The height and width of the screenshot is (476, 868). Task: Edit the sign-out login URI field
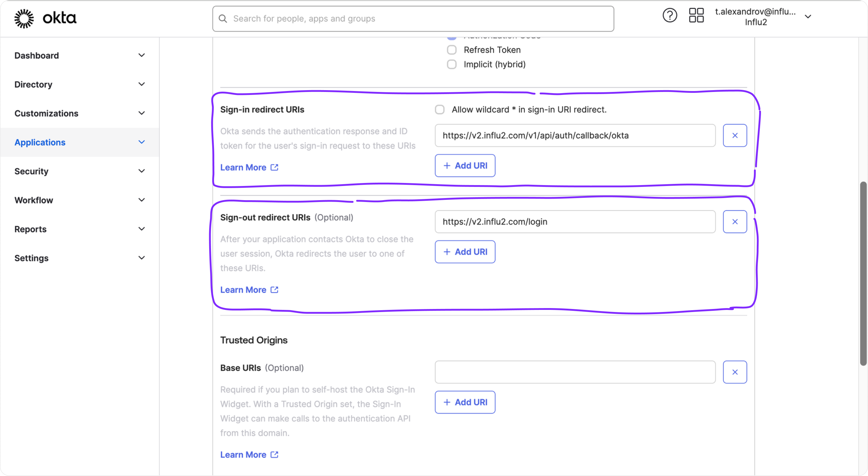click(x=575, y=222)
